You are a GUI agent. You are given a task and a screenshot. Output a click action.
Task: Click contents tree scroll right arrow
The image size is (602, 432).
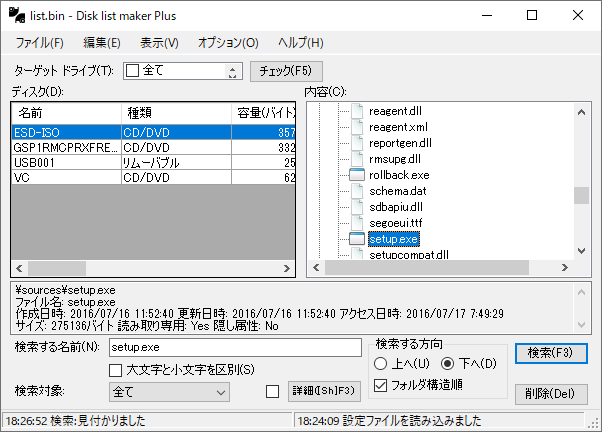[x=565, y=268]
